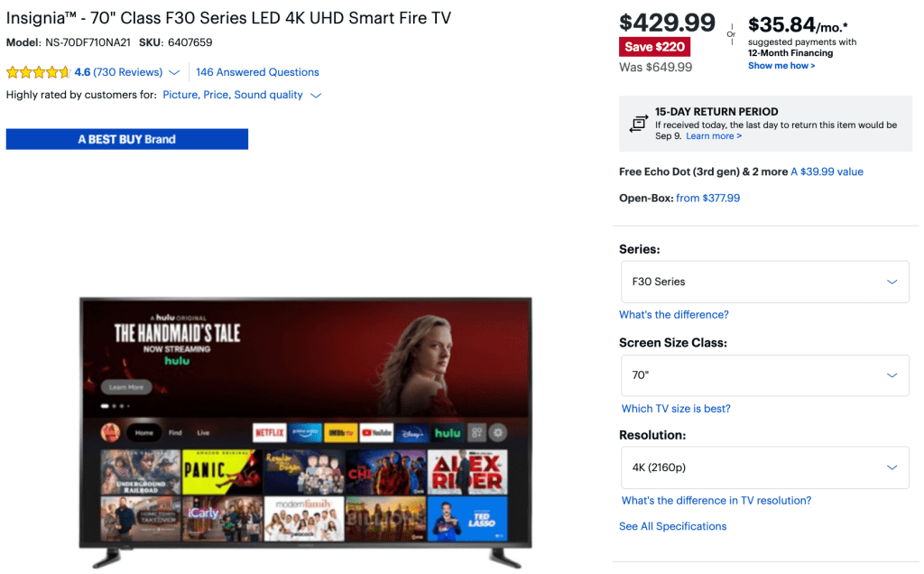Open Learn more about return period
Screen dimensions: 924x574
click(714, 136)
